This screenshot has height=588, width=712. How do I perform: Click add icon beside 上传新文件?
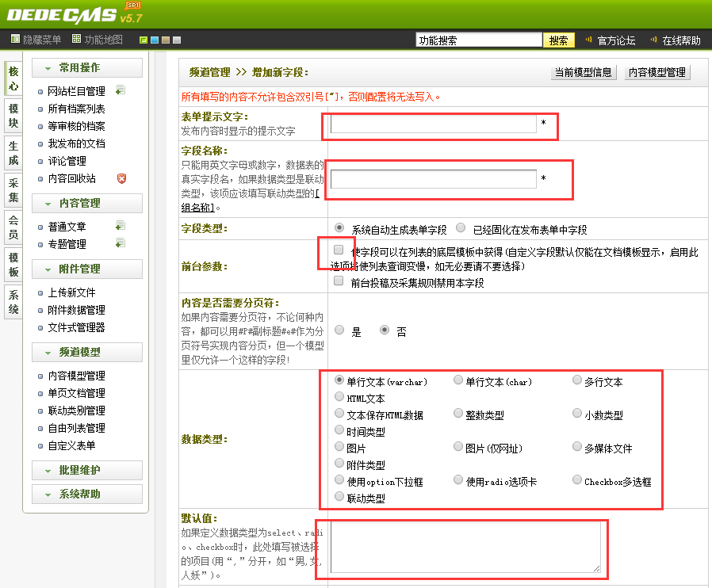(121, 292)
